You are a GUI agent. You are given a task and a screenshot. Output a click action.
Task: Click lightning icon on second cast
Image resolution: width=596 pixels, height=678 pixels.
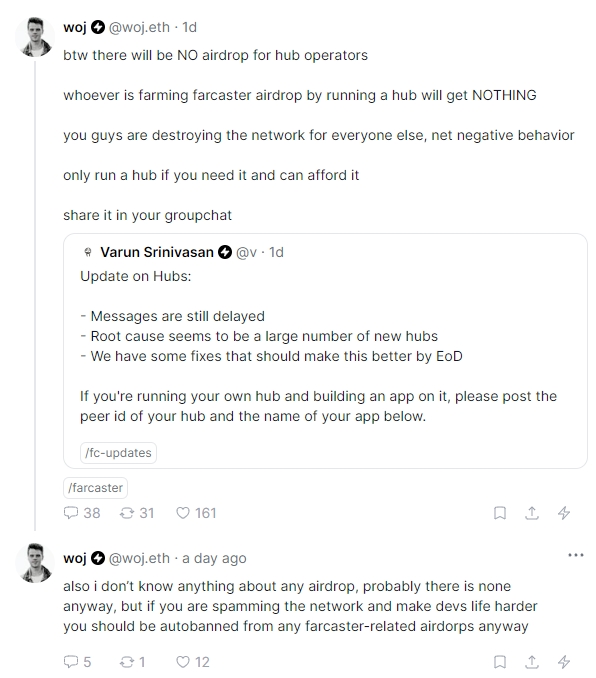pos(564,662)
